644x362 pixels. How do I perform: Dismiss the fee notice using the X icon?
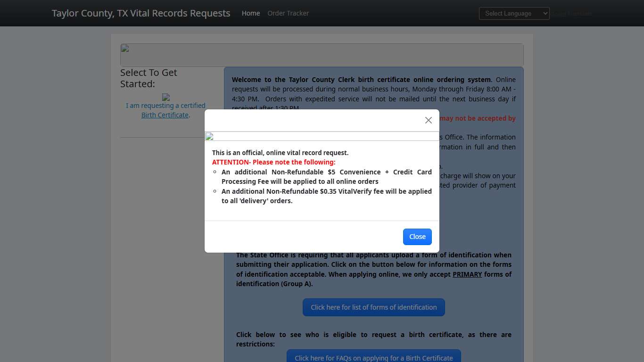coord(428,120)
